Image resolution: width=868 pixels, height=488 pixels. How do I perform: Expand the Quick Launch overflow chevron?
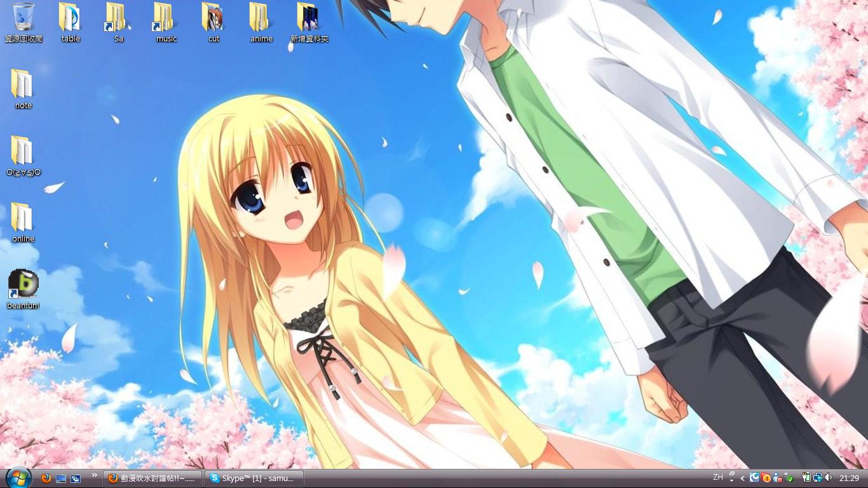pyautogui.click(x=95, y=475)
